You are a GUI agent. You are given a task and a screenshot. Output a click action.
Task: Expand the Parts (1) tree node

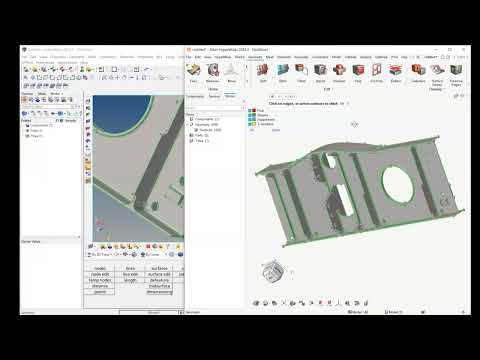click(188, 135)
